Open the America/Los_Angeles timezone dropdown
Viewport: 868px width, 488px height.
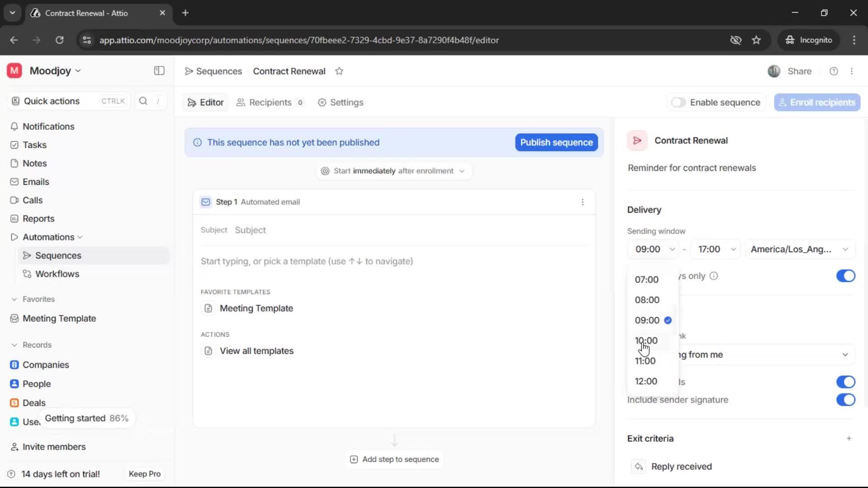(799, 249)
